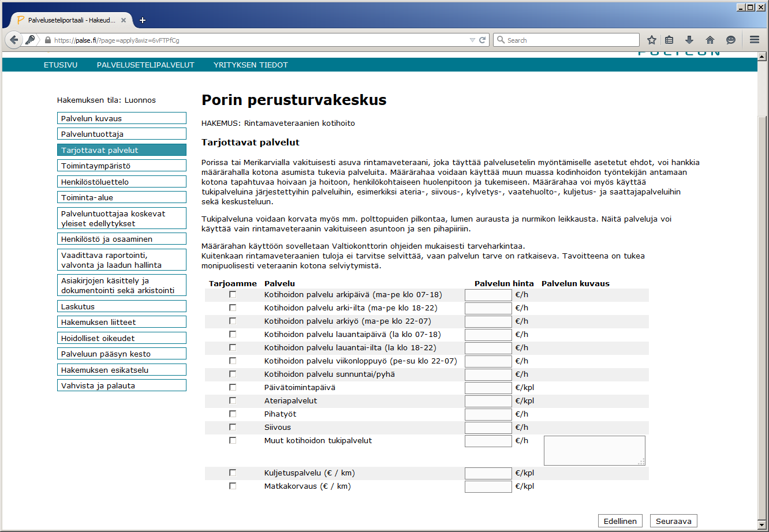Click the browser Search box
Viewport: 769px width, 532px height.
click(566, 40)
